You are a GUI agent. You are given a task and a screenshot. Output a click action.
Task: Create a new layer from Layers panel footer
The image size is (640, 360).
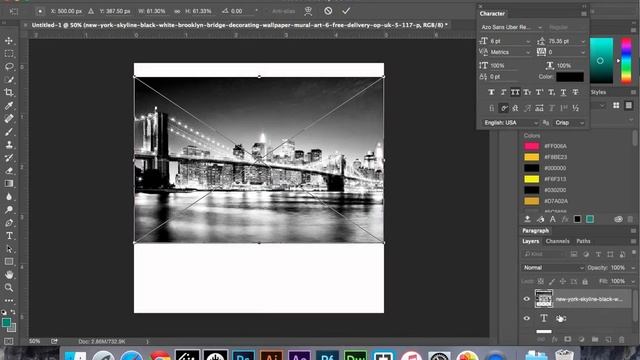click(x=608, y=339)
